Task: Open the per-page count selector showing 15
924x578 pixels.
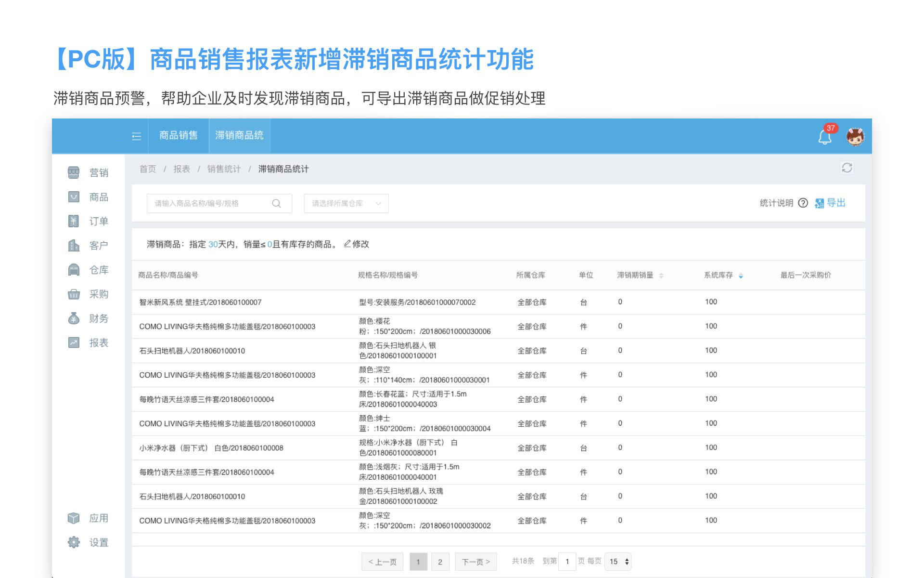Action: click(x=618, y=561)
